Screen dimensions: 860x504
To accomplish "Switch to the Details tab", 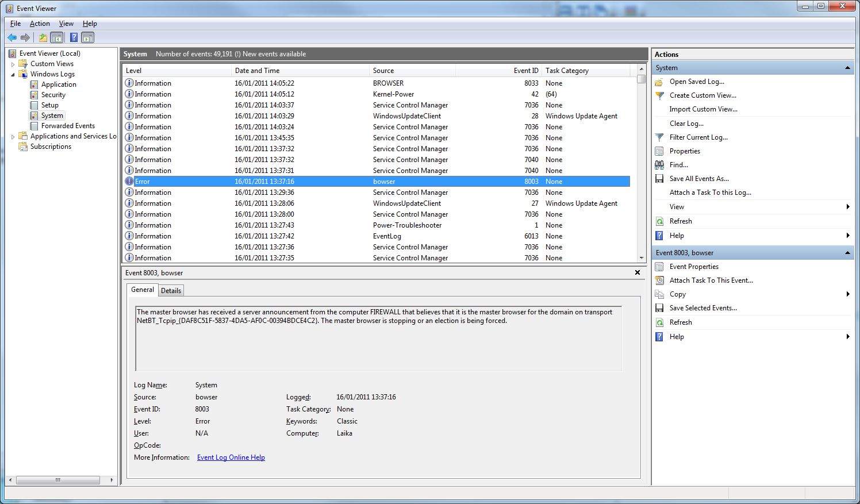I will [171, 291].
